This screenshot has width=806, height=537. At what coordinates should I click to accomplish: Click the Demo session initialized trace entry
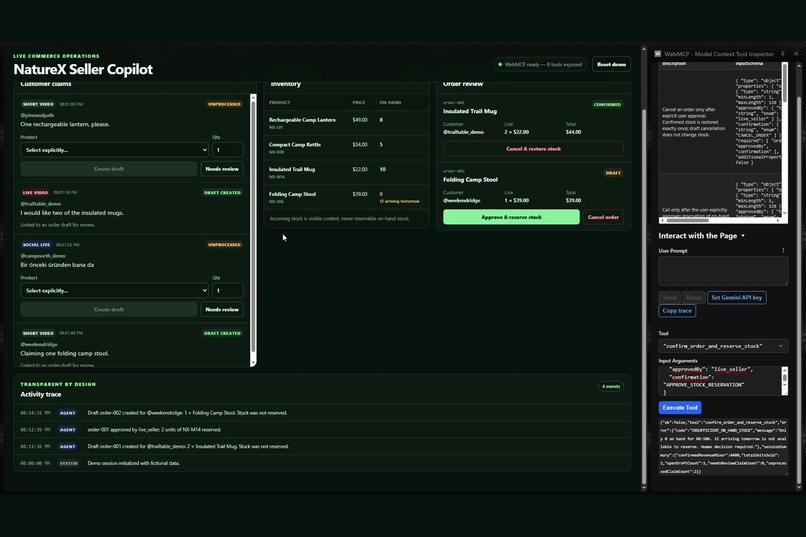pyautogui.click(x=322, y=463)
